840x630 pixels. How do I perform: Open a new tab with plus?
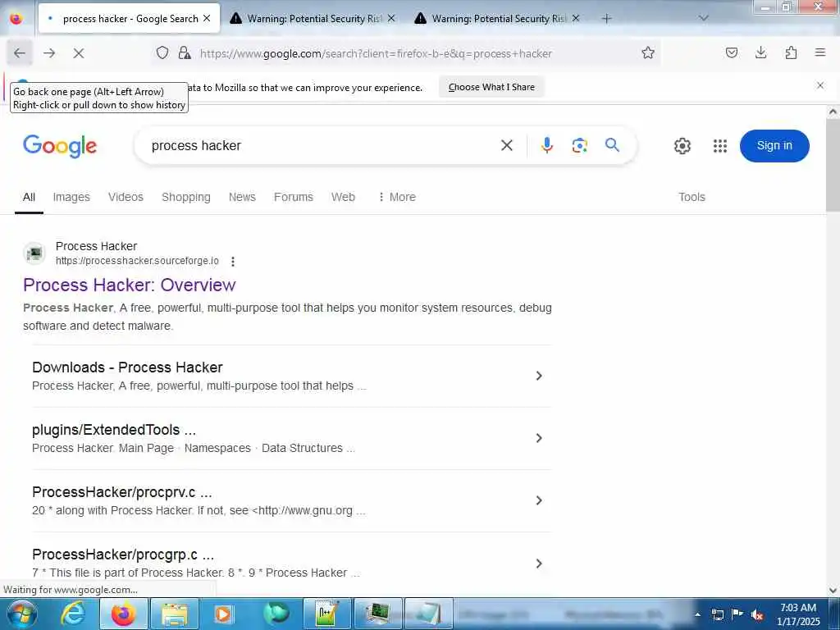coord(606,19)
